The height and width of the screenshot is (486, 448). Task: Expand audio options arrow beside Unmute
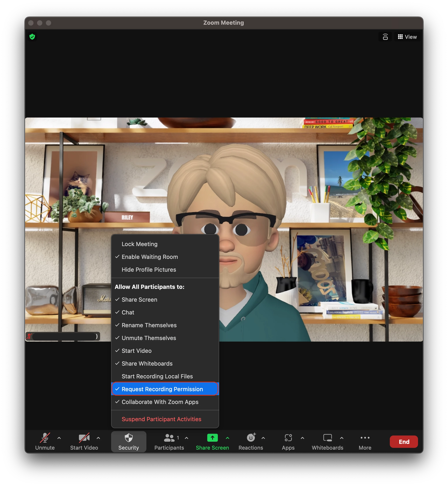59,438
